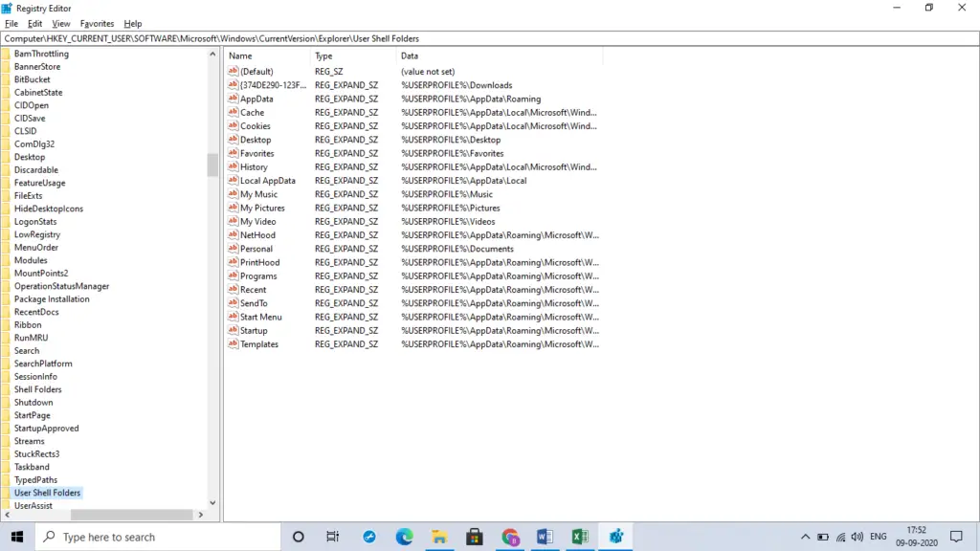
Task: Click the Cache value string icon
Action: click(233, 113)
